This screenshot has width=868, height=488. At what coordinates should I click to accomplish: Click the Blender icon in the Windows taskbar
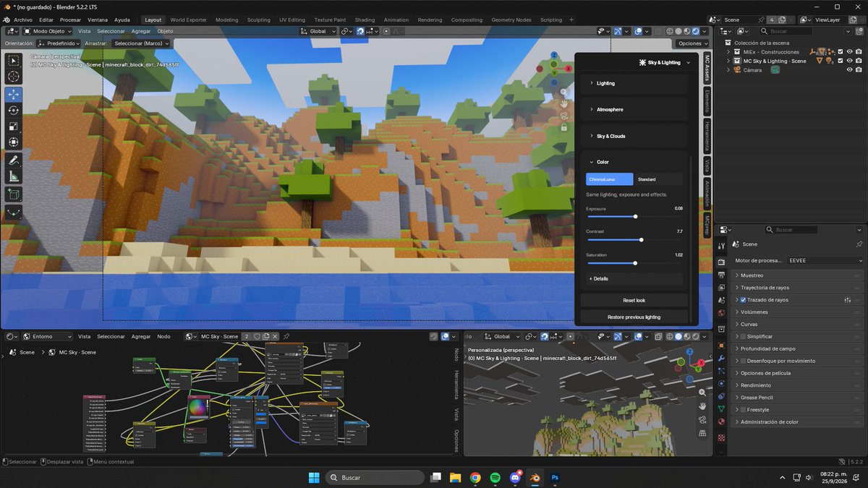(x=535, y=478)
